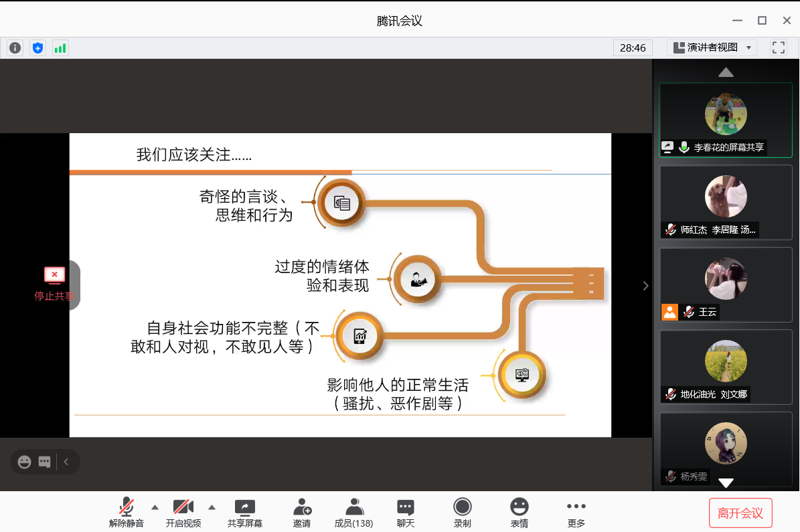Expand video options arrow beside camera

click(x=212, y=507)
